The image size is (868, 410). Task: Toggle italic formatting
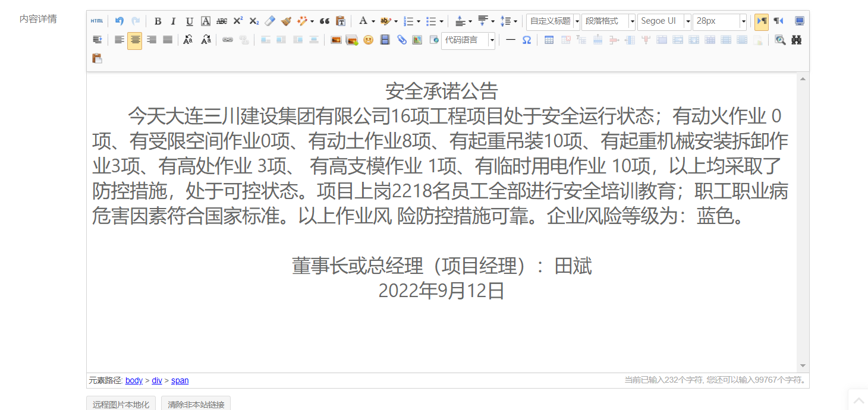click(x=174, y=21)
